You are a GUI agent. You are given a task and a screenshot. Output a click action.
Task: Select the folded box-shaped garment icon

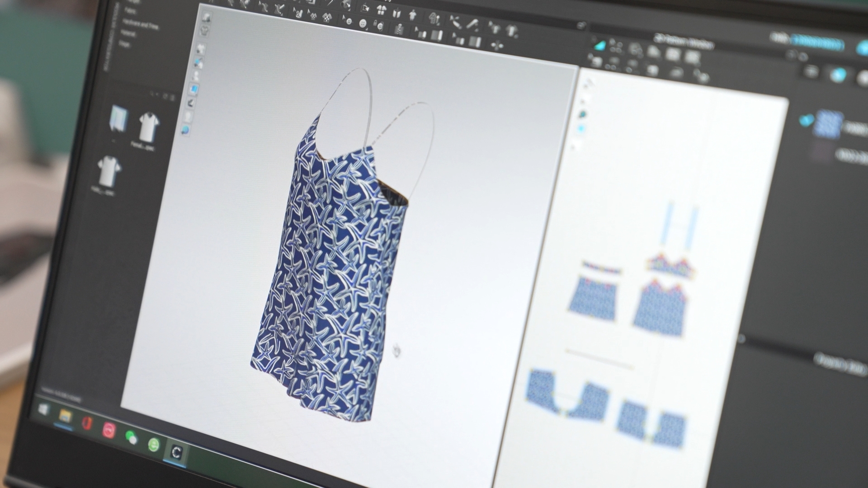pyautogui.click(x=396, y=13)
